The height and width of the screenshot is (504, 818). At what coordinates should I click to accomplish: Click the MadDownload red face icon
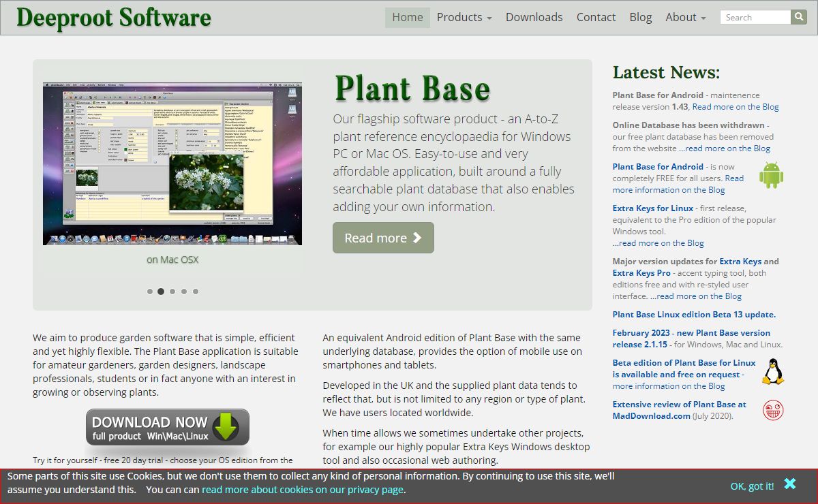(x=773, y=410)
